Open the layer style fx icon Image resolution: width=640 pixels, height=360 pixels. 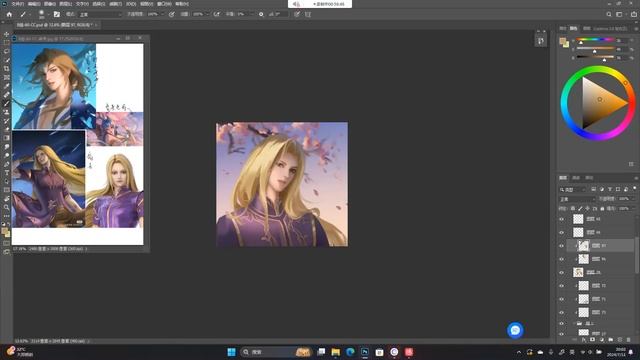point(584,340)
